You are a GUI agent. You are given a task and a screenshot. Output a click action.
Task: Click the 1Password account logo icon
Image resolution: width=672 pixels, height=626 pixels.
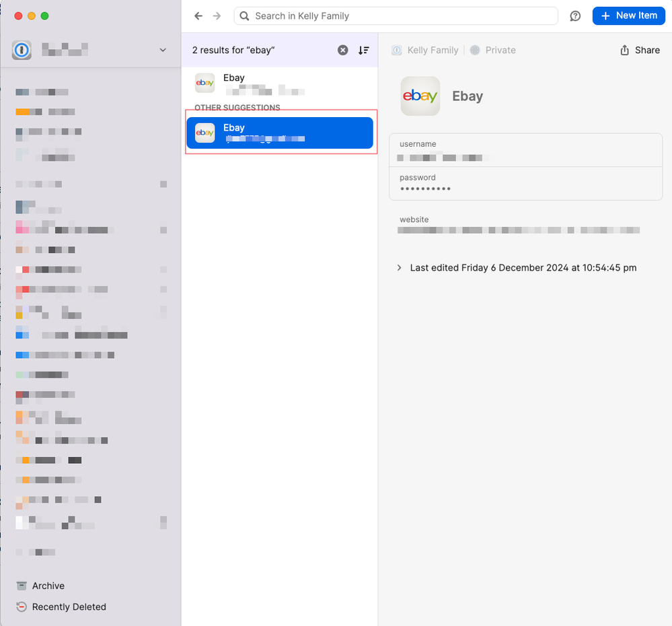22,50
